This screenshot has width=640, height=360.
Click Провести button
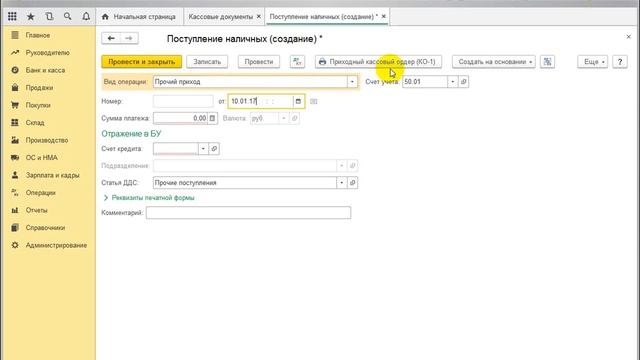tap(259, 62)
